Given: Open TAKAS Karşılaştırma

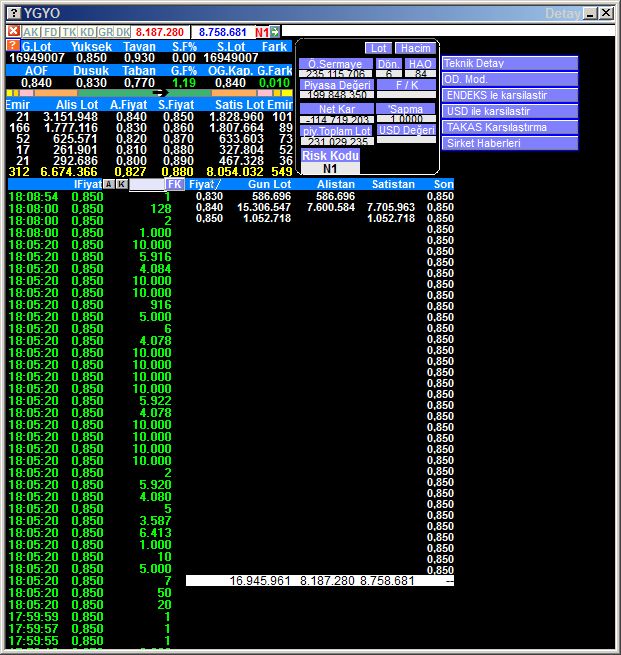Looking at the screenshot, I should click(x=510, y=127).
